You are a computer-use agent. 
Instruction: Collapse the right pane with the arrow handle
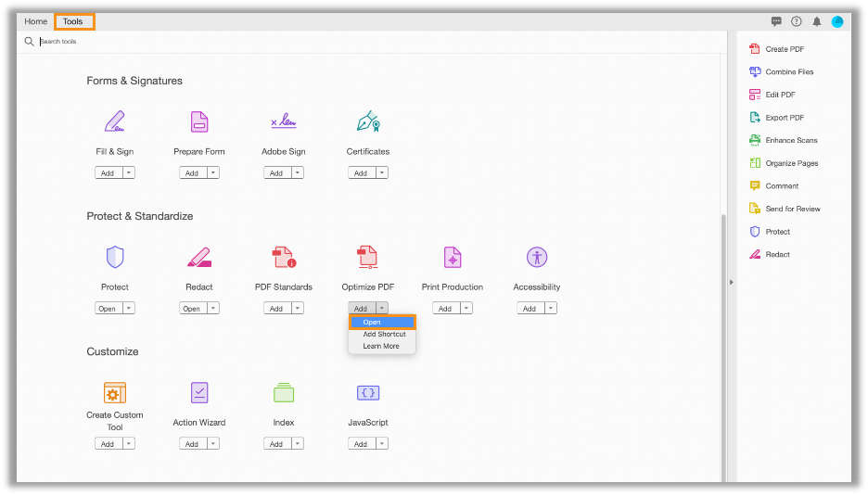click(732, 283)
